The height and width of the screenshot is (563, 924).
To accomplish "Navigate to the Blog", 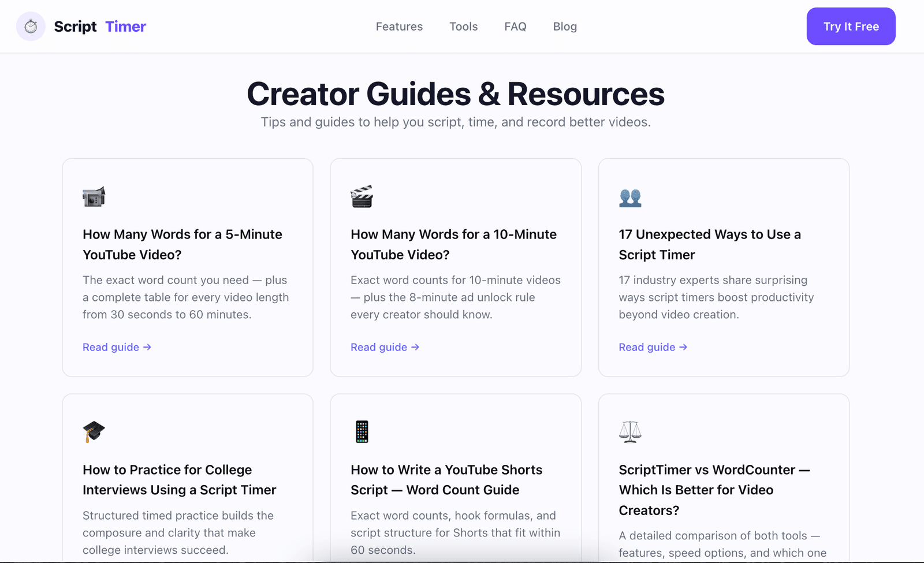I will click(x=565, y=27).
